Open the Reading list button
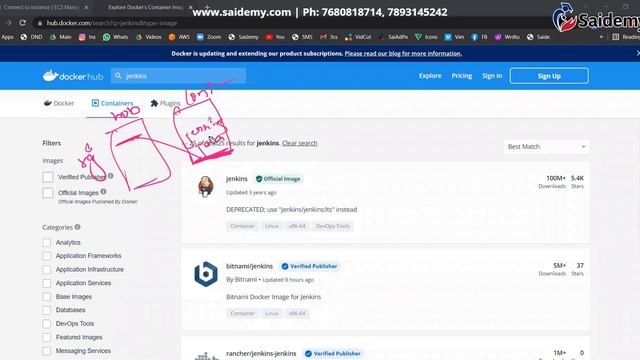 tap(626, 37)
